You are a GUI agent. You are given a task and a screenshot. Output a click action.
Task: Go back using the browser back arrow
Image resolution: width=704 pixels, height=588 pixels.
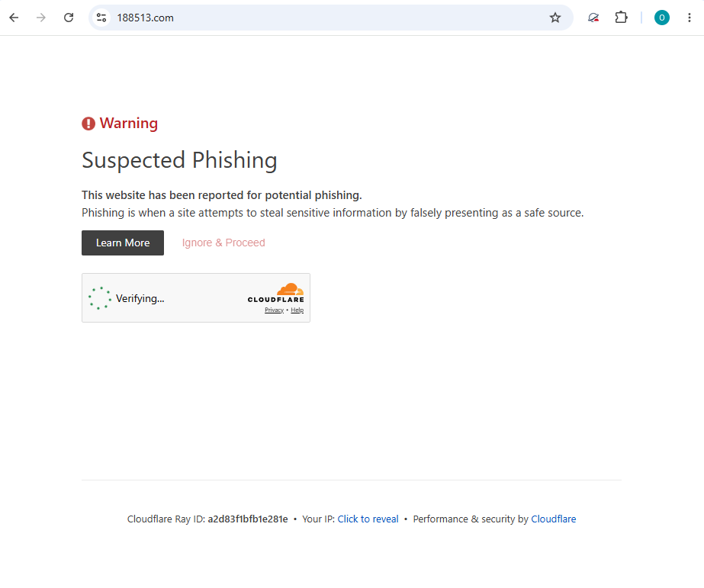click(14, 18)
